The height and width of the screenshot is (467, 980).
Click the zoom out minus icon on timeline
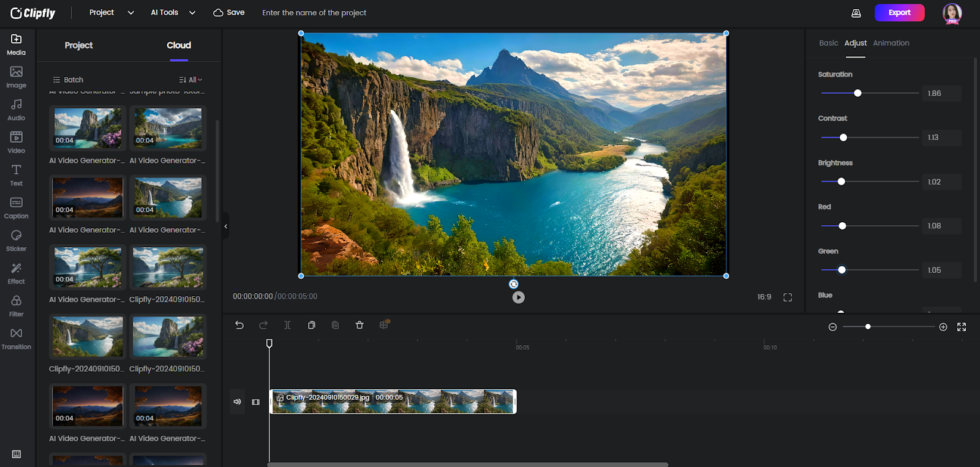click(x=832, y=327)
